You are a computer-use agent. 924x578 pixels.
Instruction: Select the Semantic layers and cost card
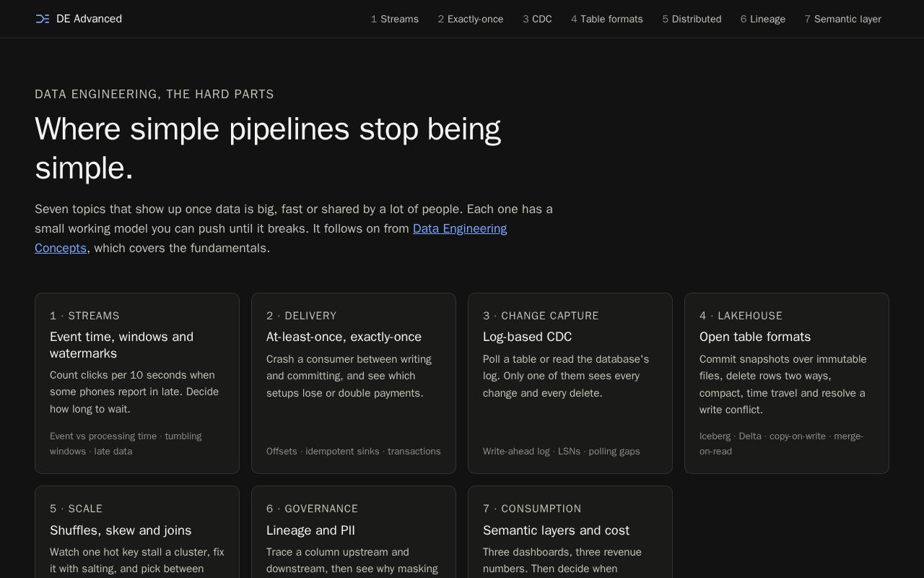pos(570,532)
